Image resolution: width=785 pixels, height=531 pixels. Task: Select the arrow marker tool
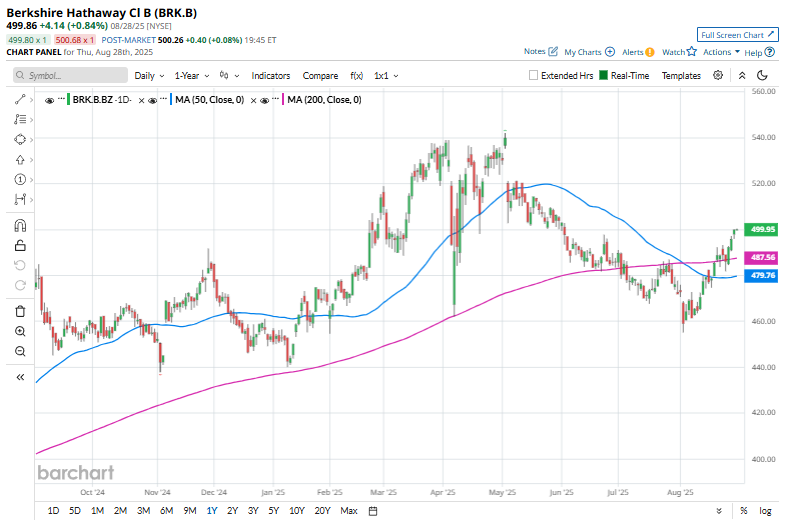(x=20, y=160)
